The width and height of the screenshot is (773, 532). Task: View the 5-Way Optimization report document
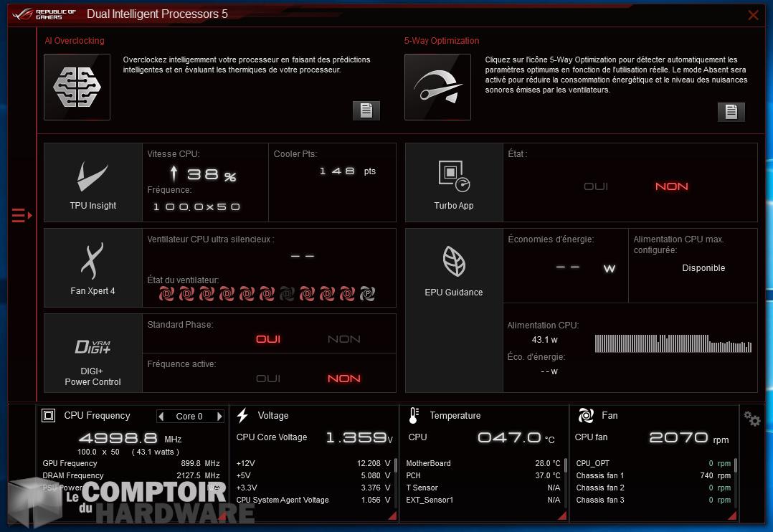tap(731, 111)
